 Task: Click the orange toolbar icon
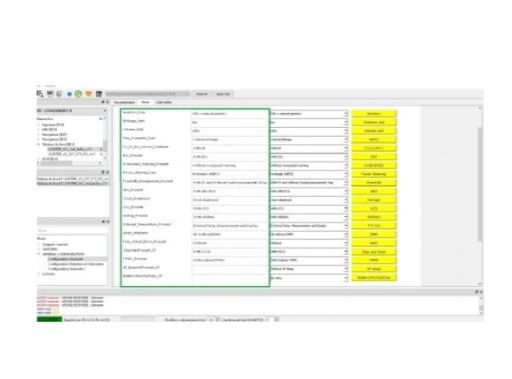(89, 94)
